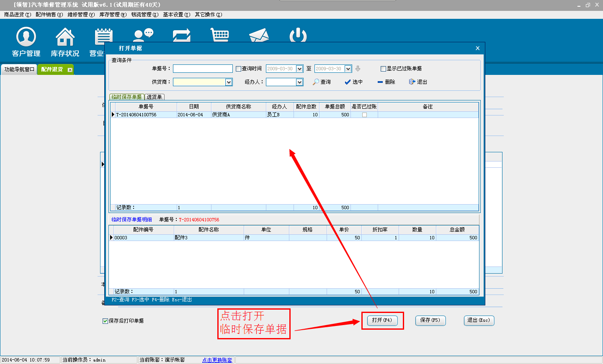Viewport: 603px width, 364px height.
Task: Open the 经办人 dropdown
Action: pos(299,82)
